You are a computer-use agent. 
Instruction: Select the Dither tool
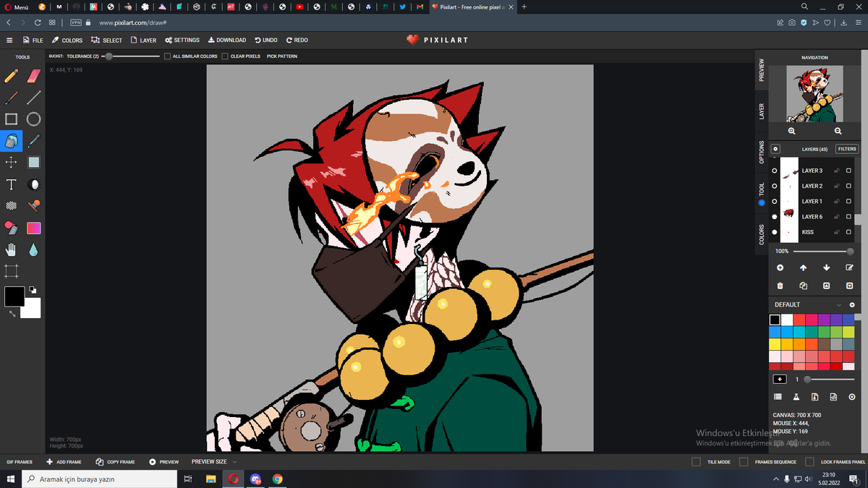[12, 206]
